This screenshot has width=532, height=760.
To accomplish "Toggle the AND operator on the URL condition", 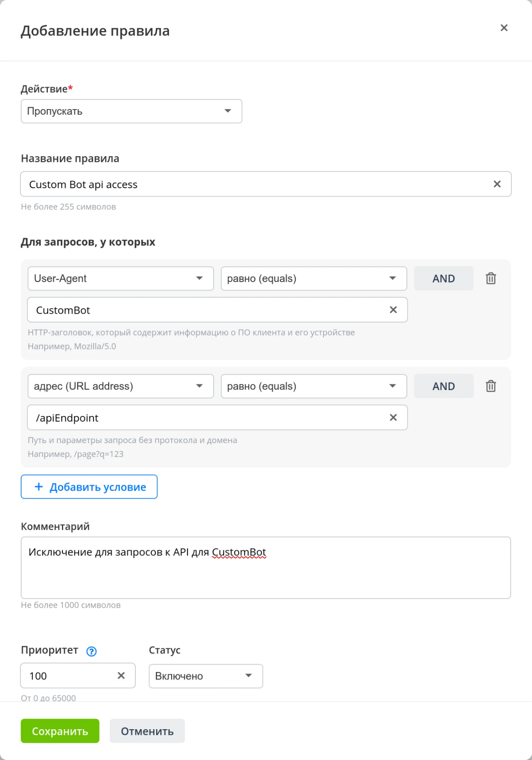I will (x=443, y=386).
